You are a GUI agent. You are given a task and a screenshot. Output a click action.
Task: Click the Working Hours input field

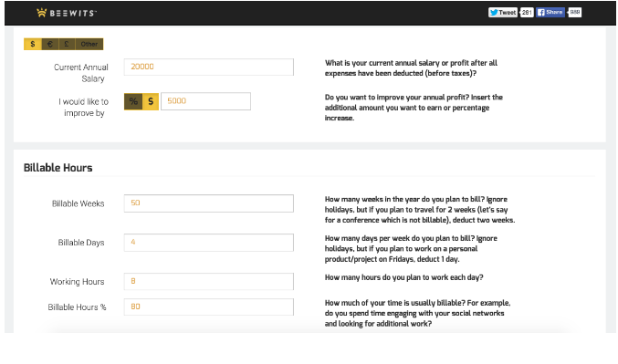point(208,281)
